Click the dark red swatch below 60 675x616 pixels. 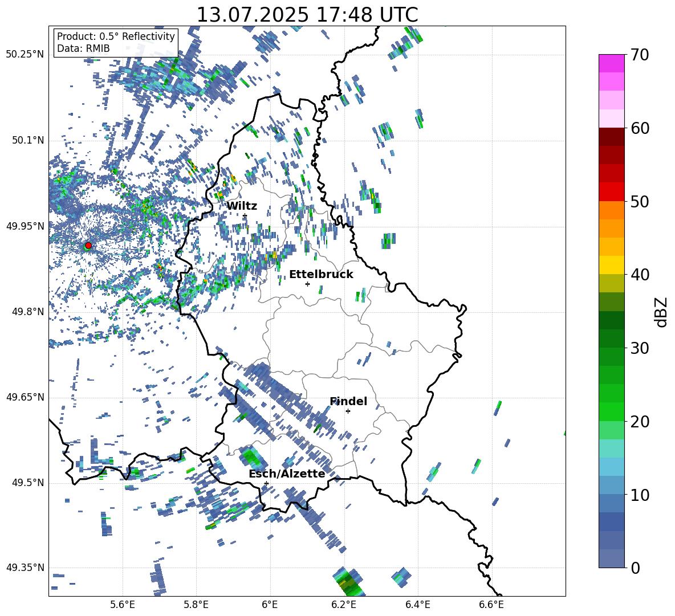(611, 137)
